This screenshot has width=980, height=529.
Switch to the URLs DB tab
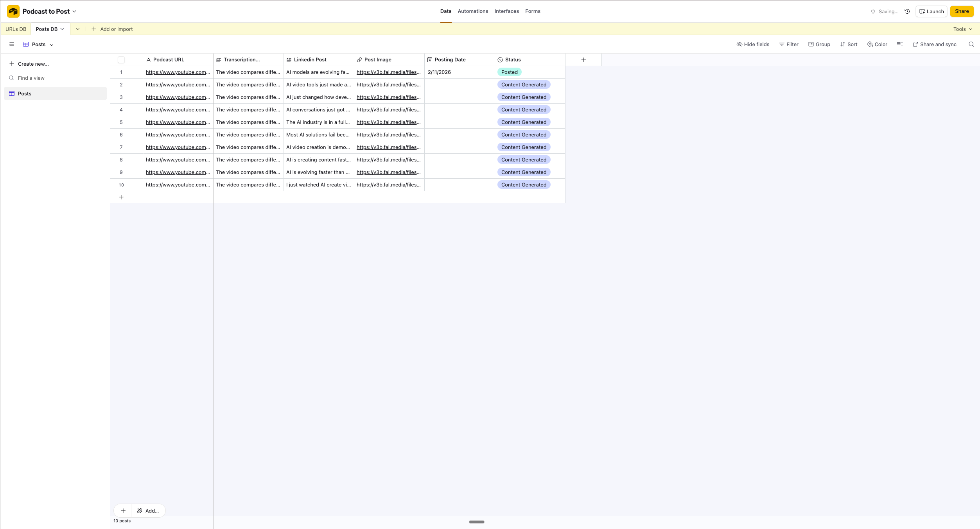(16, 29)
